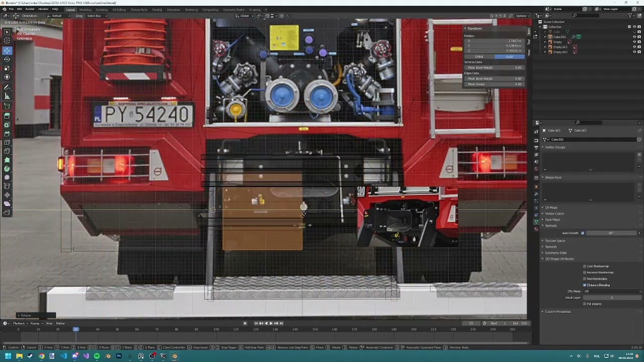The image size is (644, 362).
Task: Open the Modifiers wrench properties tab
Action: 536,194
